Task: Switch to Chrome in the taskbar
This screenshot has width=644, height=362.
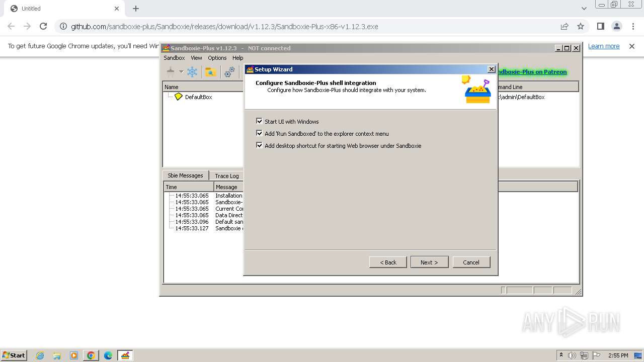Action: pyautogui.click(x=91, y=355)
